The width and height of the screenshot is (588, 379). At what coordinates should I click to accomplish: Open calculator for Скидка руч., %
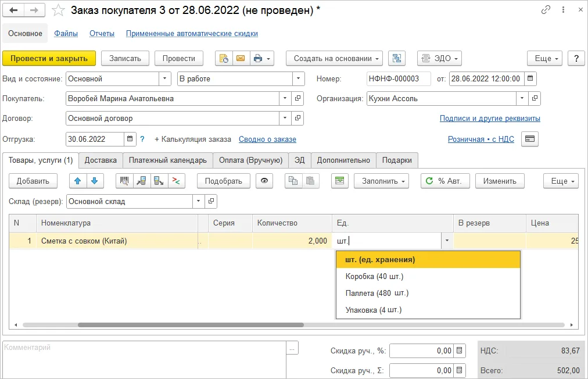(460, 351)
